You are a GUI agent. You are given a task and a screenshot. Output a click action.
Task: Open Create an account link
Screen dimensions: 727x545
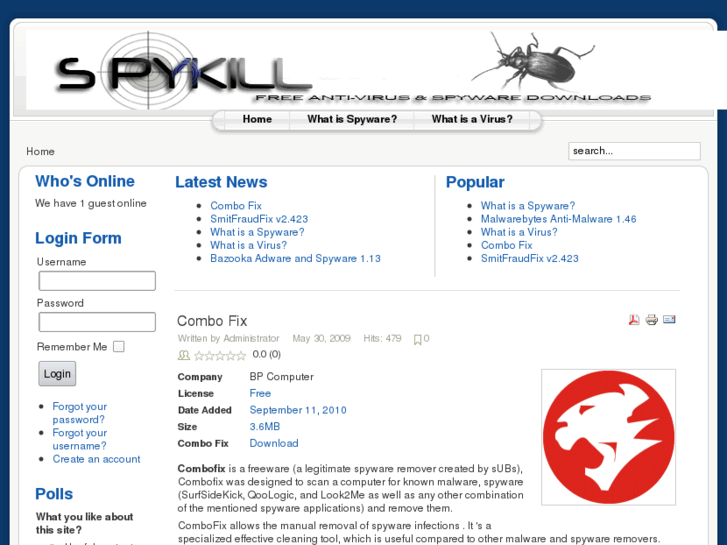(x=96, y=459)
